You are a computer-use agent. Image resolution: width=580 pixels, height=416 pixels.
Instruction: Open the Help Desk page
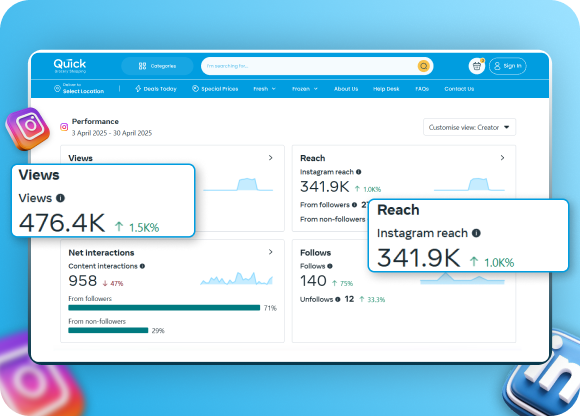coord(386,89)
